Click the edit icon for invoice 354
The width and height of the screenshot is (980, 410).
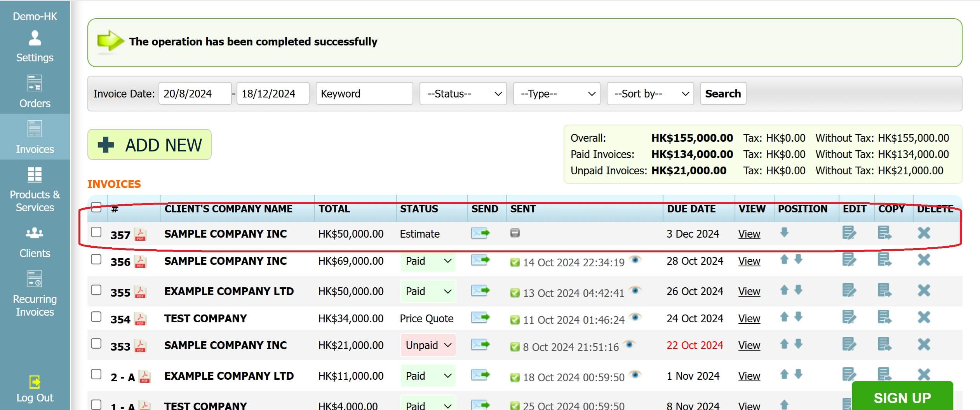coord(849,317)
